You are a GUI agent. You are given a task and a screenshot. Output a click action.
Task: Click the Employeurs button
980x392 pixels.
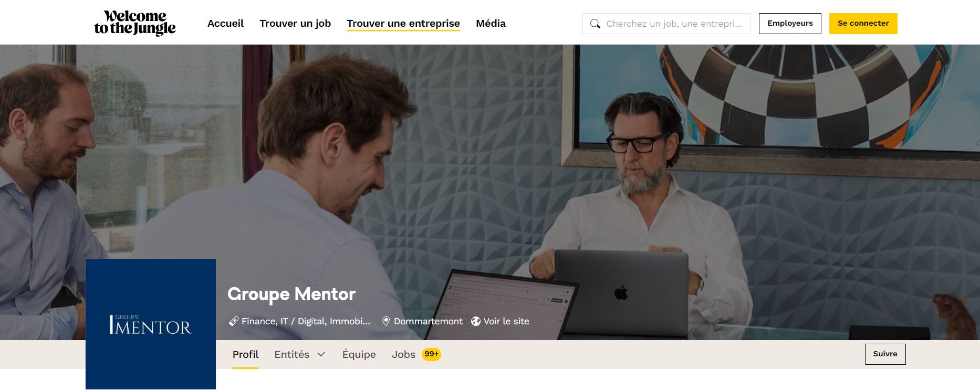coord(790,24)
